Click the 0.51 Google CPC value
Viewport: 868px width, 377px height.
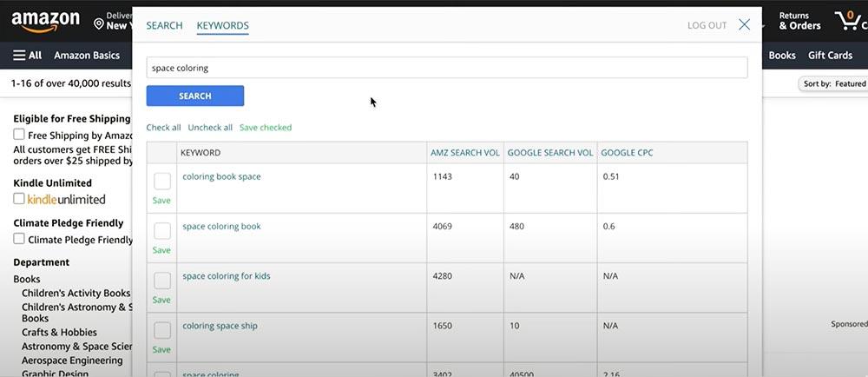(x=611, y=176)
